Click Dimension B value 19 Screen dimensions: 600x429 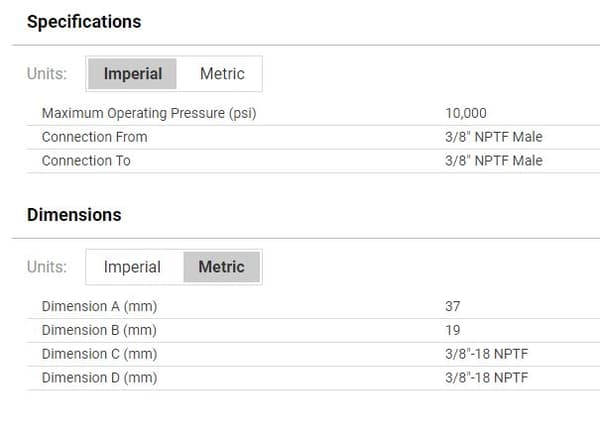pyautogui.click(x=453, y=330)
